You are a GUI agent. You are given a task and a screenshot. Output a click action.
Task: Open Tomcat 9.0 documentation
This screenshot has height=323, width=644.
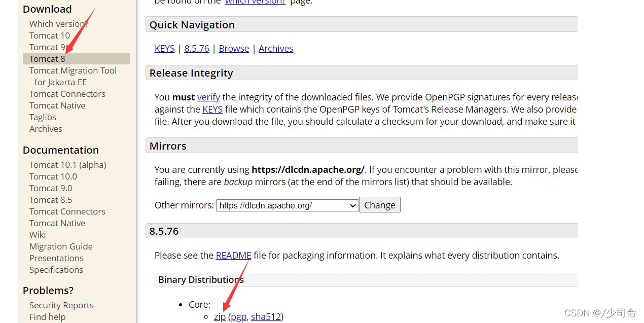pos(51,188)
